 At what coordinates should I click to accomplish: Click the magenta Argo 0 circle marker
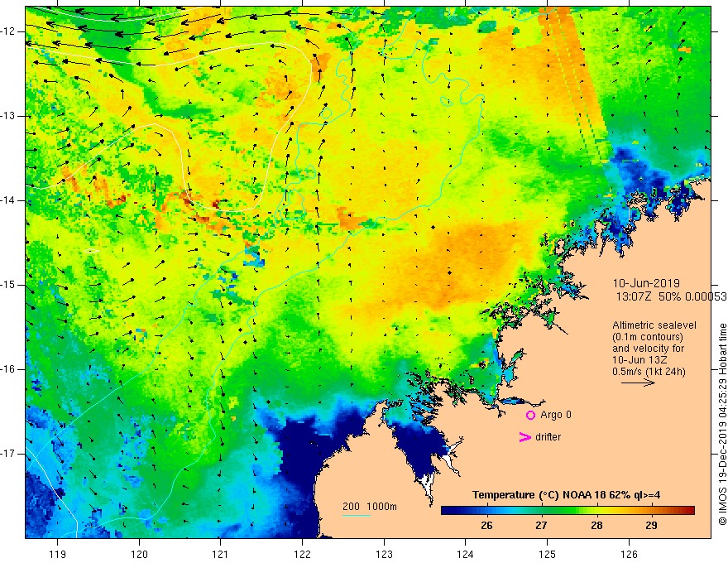530,415
